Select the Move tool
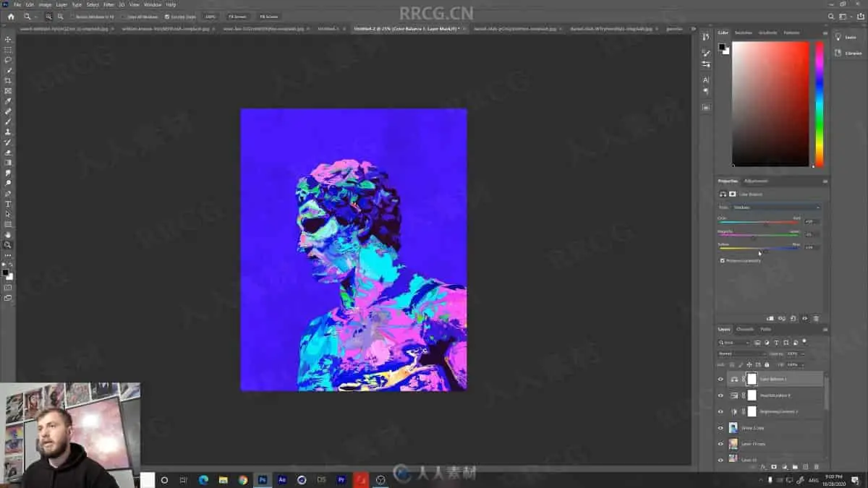The image size is (868, 488). (x=8, y=40)
